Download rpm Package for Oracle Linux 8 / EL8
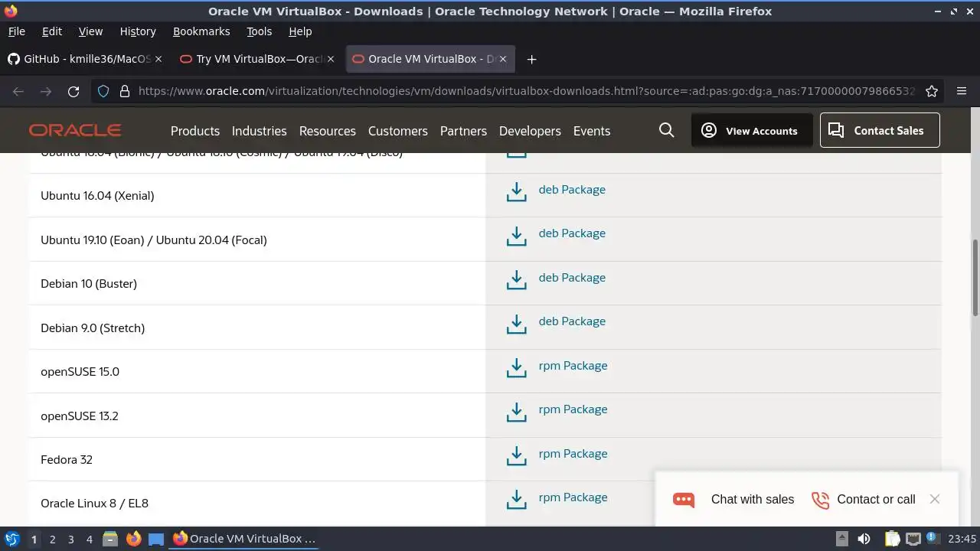Screen dimensions: 980x551 point(573,497)
